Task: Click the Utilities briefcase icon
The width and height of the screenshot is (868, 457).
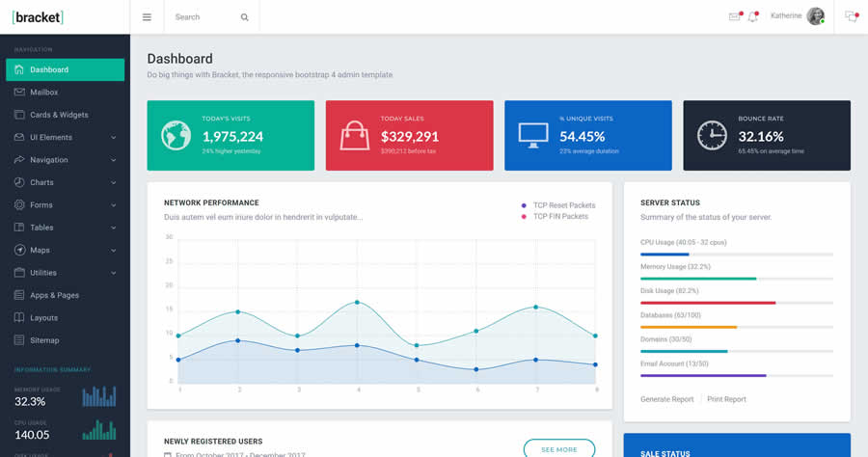Action: (19, 272)
